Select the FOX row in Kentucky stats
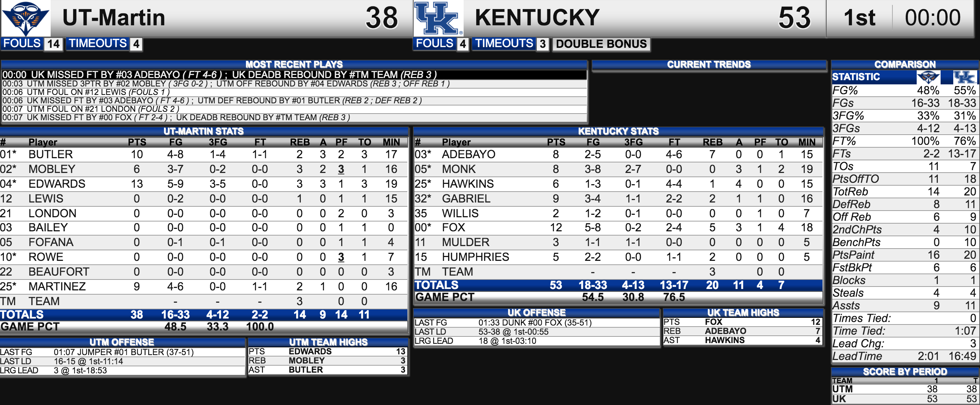The height and width of the screenshot is (405, 980). click(618, 227)
